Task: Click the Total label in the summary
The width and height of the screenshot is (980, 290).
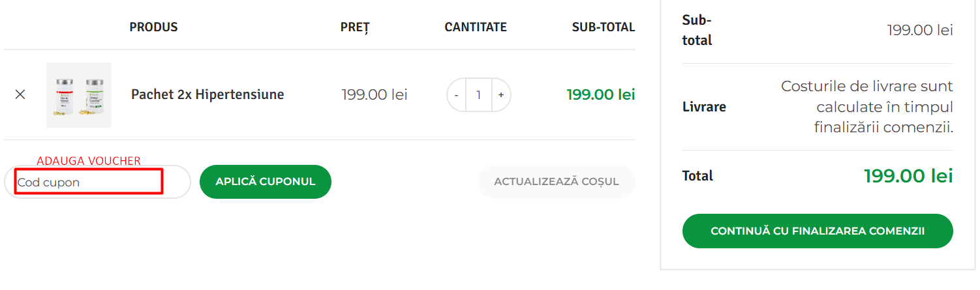Action: [x=697, y=176]
